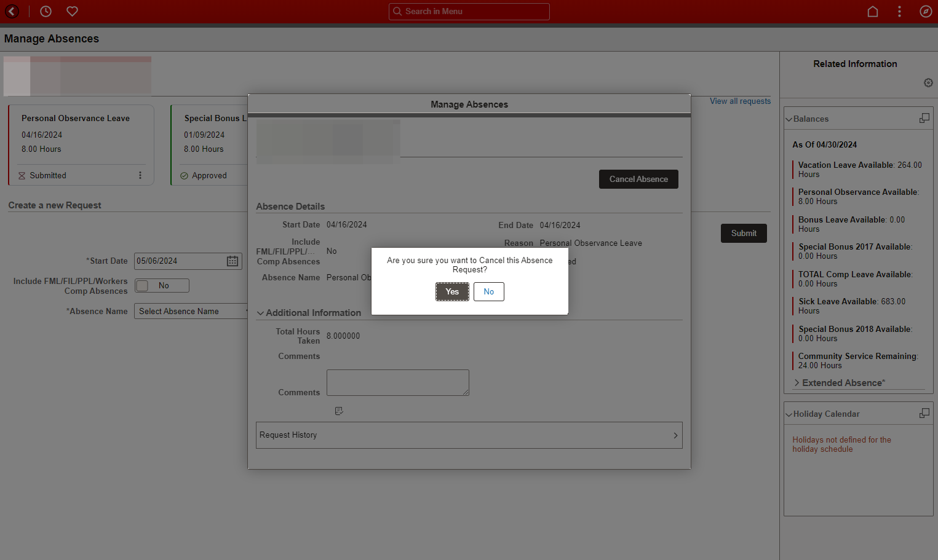The image size is (938, 560).
Task: Click the Approved status on Special Bonus card
Action: click(209, 176)
